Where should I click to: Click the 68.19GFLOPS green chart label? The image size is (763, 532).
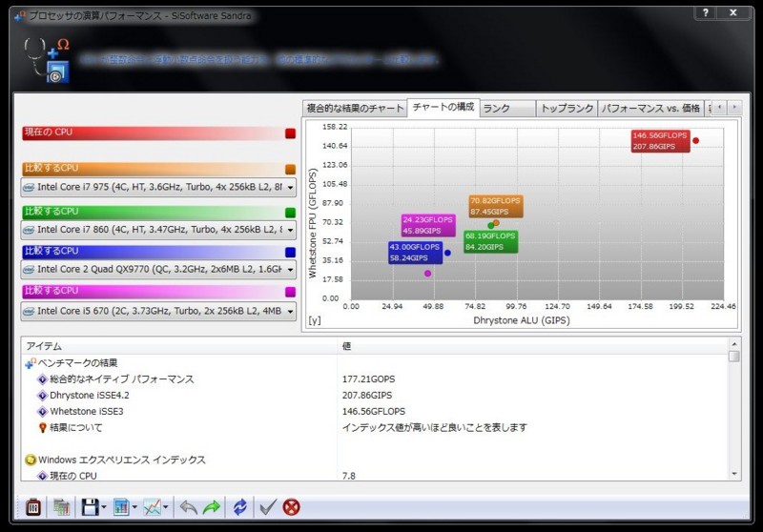(x=490, y=241)
